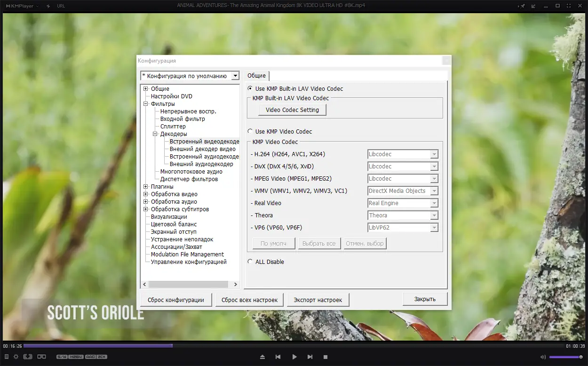The width and height of the screenshot is (588, 366).
Task: Select Modulation File Management item
Action: pyautogui.click(x=187, y=255)
